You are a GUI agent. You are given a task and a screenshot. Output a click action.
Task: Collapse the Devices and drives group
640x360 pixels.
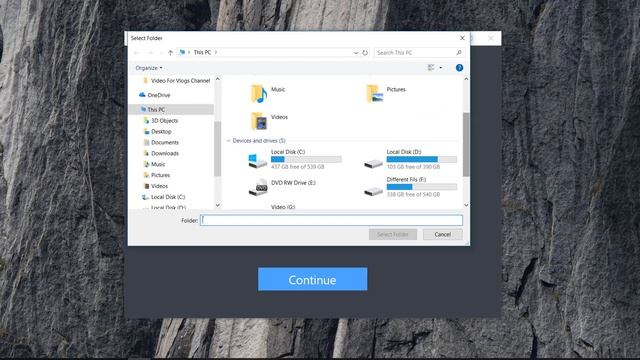[229, 141]
